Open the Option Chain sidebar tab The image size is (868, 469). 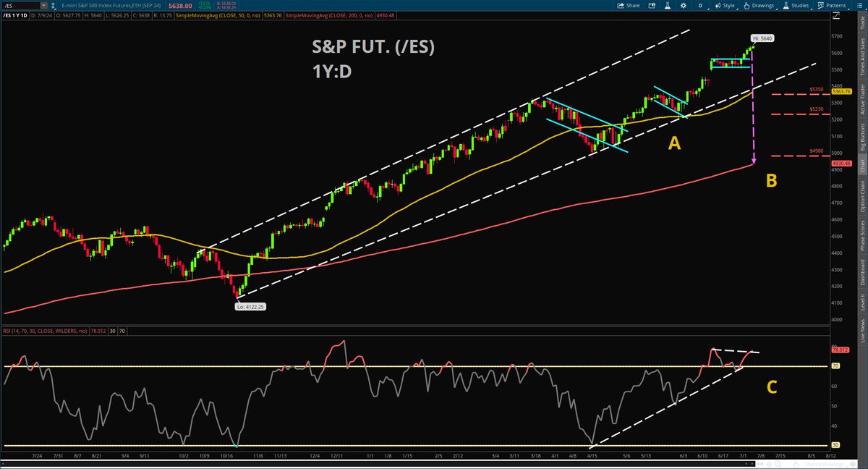(861, 196)
